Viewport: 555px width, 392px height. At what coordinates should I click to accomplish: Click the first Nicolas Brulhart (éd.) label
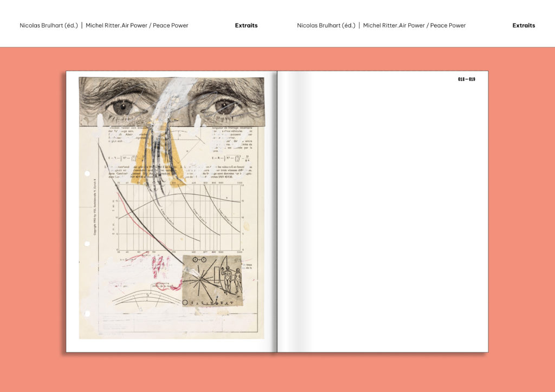tap(48, 25)
